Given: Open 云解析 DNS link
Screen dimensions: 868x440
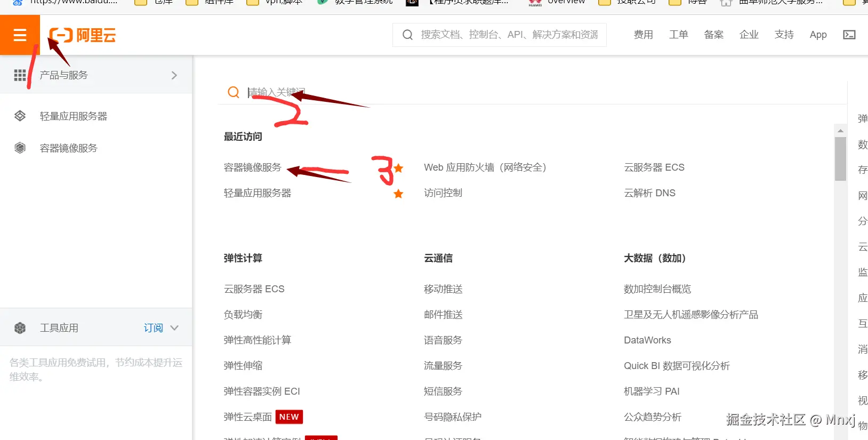Looking at the screenshot, I should pos(650,193).
